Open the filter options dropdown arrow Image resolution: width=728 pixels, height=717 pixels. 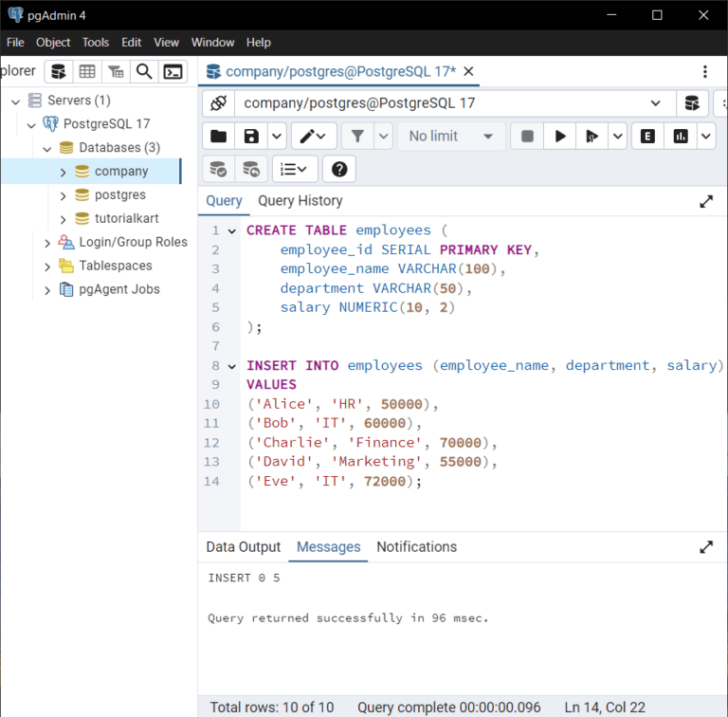click(x=383, y=136)
